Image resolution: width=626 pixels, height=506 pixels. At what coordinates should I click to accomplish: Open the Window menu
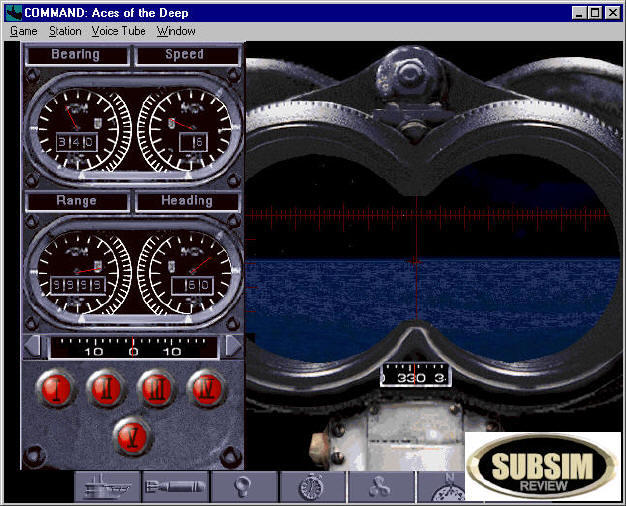click(176, 31)
